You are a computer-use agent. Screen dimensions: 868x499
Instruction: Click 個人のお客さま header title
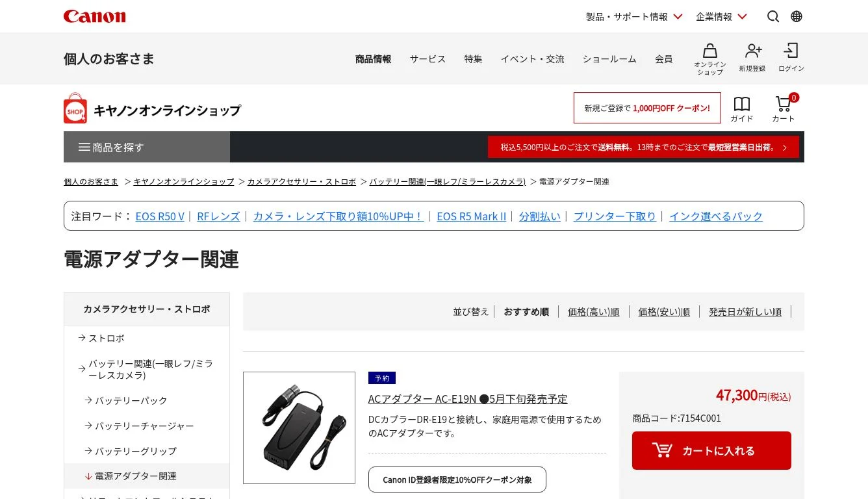click(x=109, y=58)
